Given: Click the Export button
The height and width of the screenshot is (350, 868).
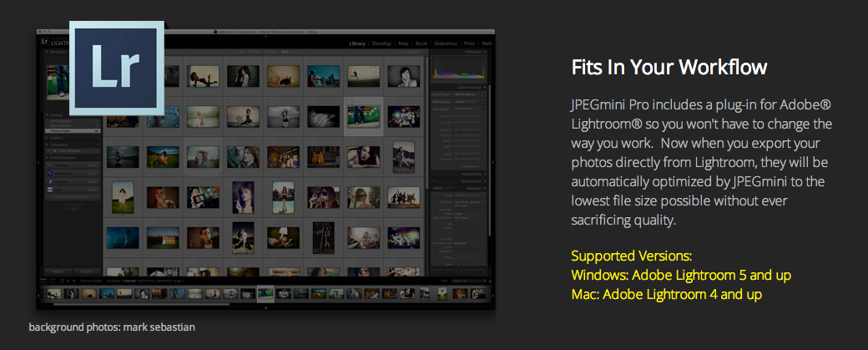Looking at the screenshot, I should tap(87, 272).
